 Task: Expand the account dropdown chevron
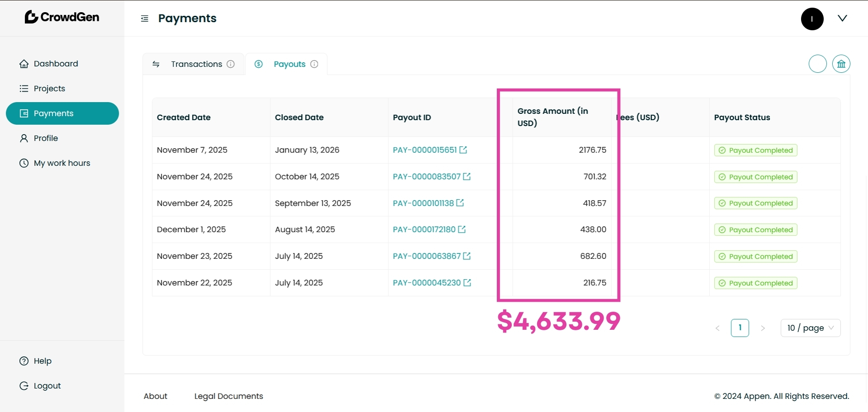click(x=842, y=19)
